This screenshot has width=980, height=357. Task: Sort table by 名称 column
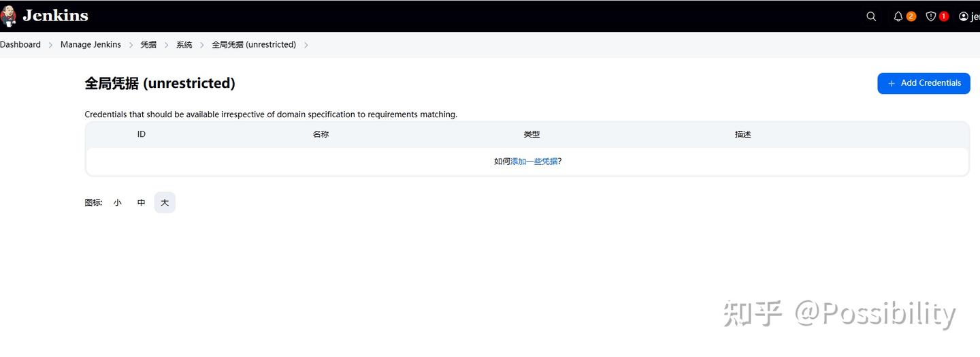pos(321,134)
